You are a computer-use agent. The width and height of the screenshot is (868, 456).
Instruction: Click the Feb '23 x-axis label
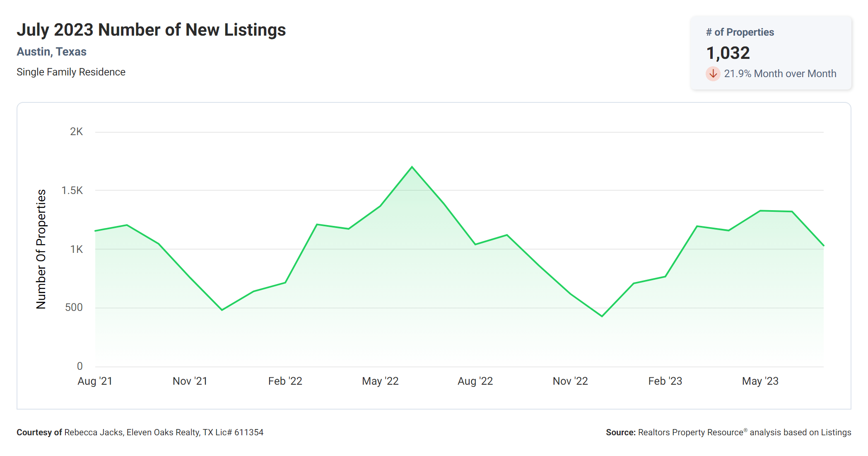(665, 381)
